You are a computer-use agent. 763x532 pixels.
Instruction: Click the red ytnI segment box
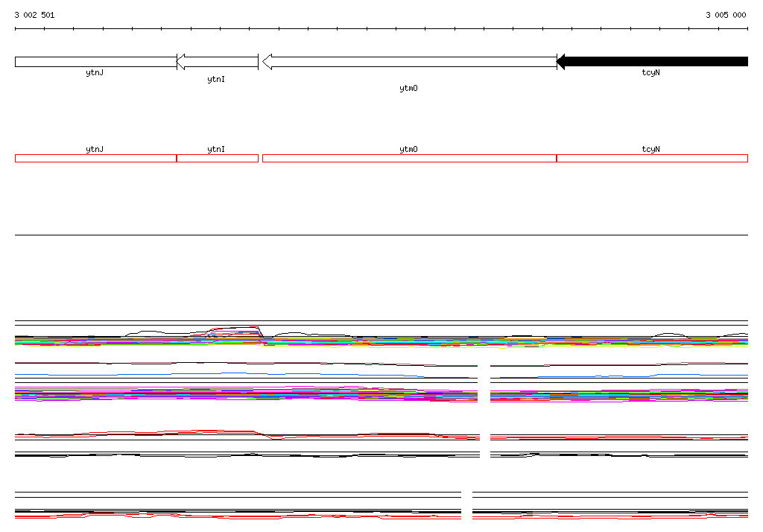[218, 158]
